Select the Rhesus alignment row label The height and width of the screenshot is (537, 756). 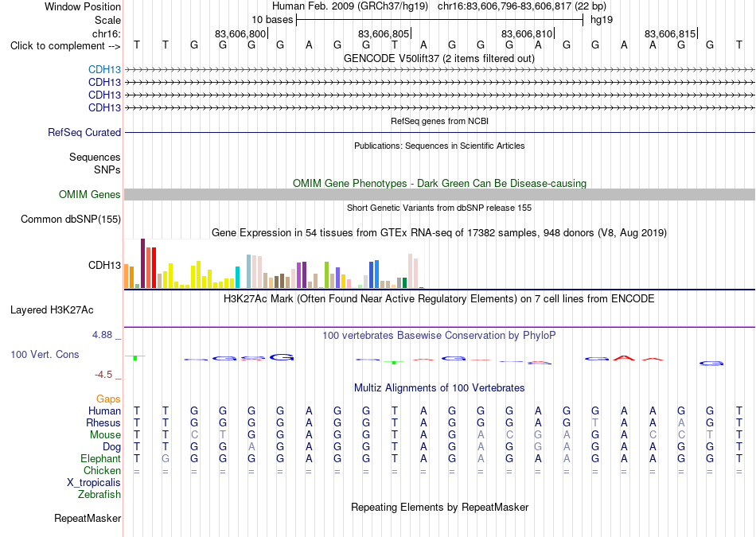(103, 422)
